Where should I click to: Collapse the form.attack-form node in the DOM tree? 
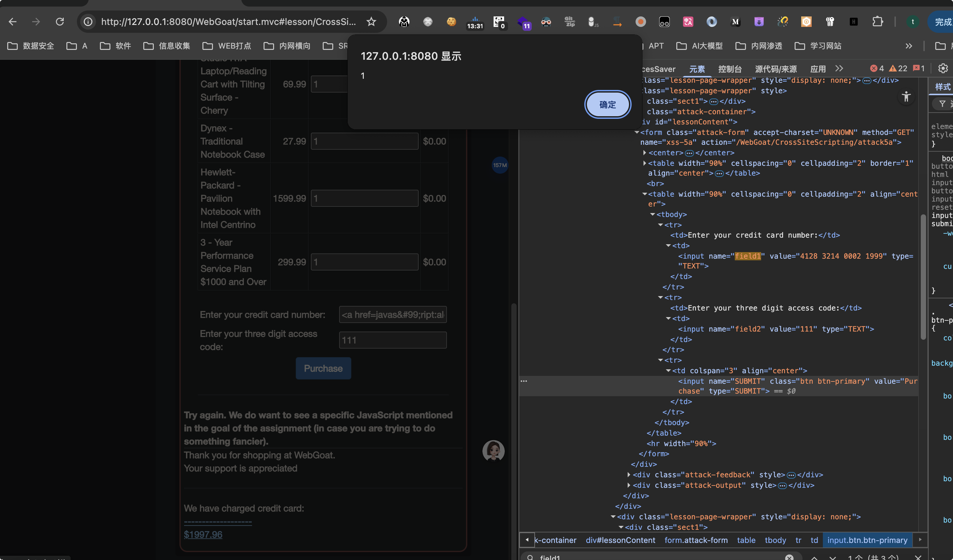coord(637,132)
